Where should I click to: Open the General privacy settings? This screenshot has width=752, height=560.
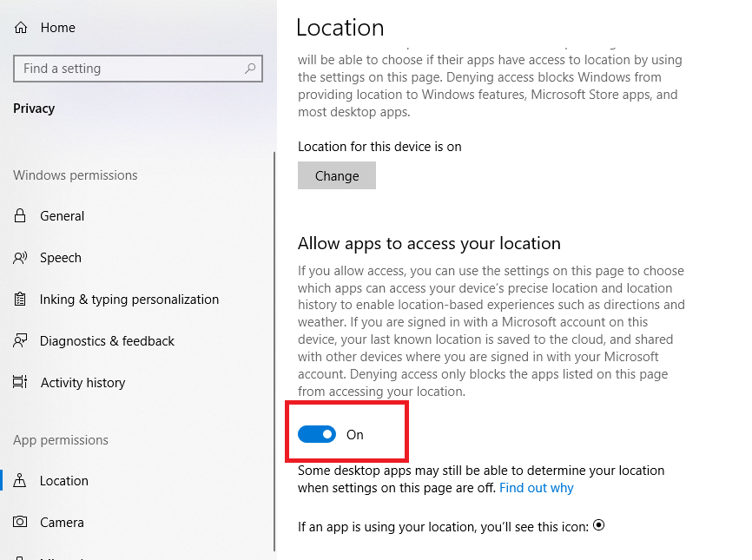61,216
